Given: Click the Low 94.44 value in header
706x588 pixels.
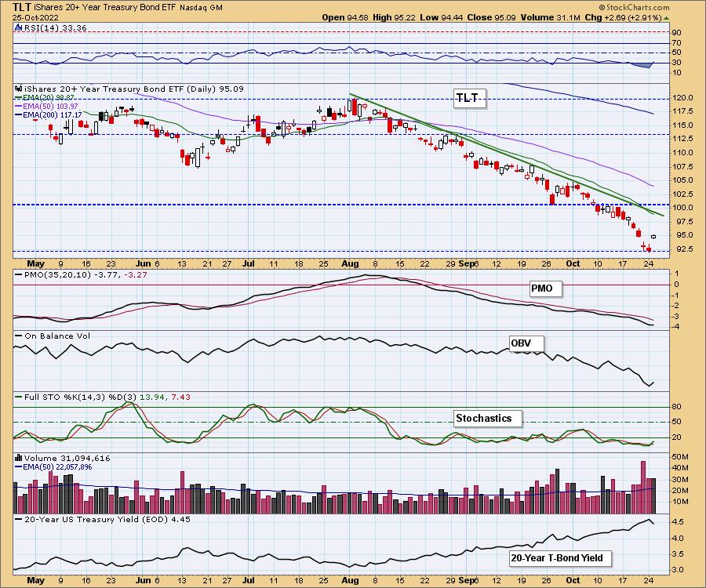Looking at the screenshot, I should (x=442, y=17).
